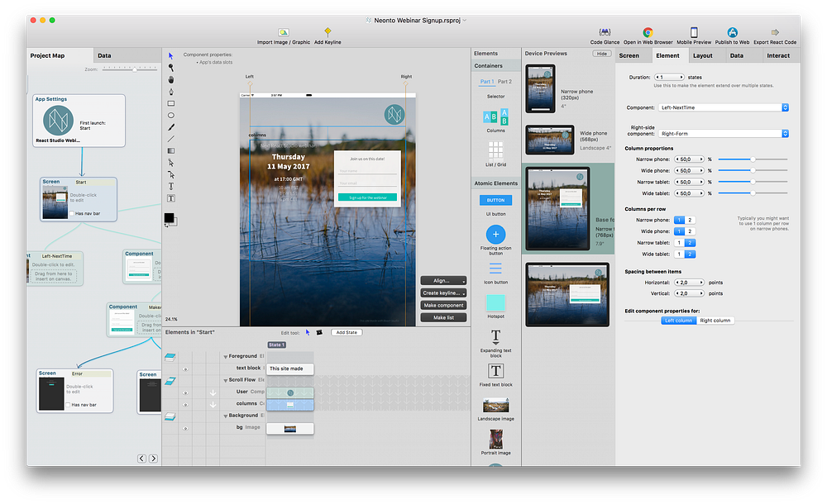This screenshot has width=827, height=504.
Task: Launch Mobile Preview from toolbar
Action: click(x=694, y=32)
